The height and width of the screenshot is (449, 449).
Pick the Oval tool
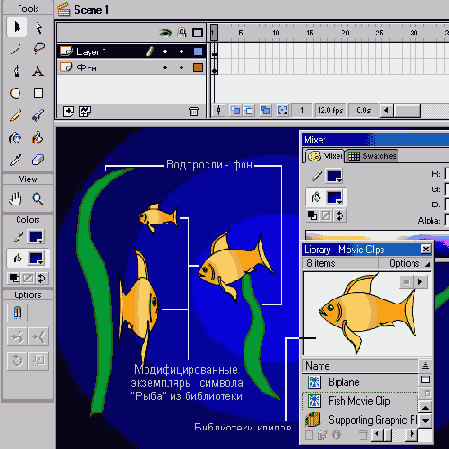(15, 93)
